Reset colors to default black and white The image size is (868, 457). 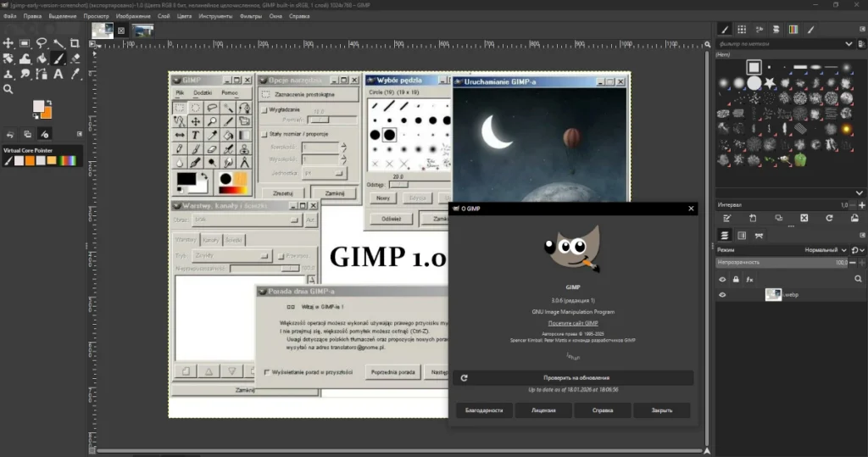pyautogui.click(x=35, y=116)
